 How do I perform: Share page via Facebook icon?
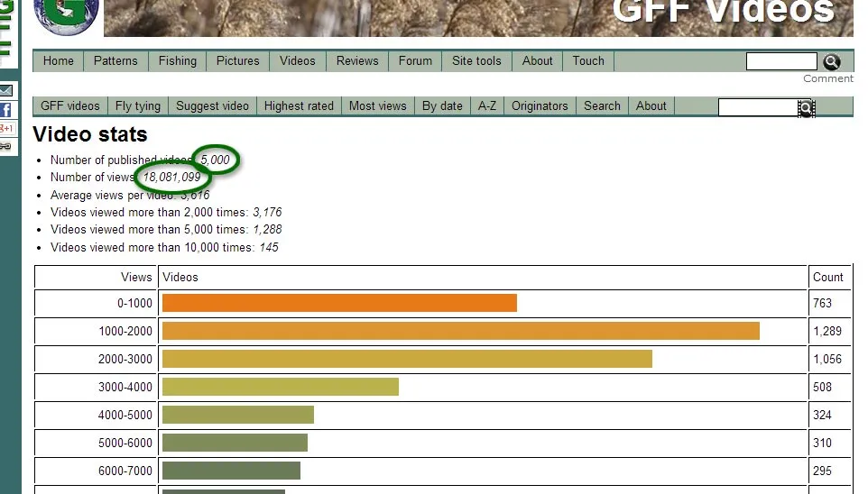(x=5, y=110)
